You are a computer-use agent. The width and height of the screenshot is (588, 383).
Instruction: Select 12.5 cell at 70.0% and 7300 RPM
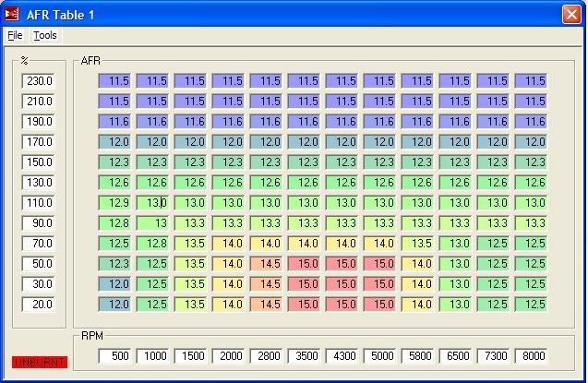tap(494, 244)
